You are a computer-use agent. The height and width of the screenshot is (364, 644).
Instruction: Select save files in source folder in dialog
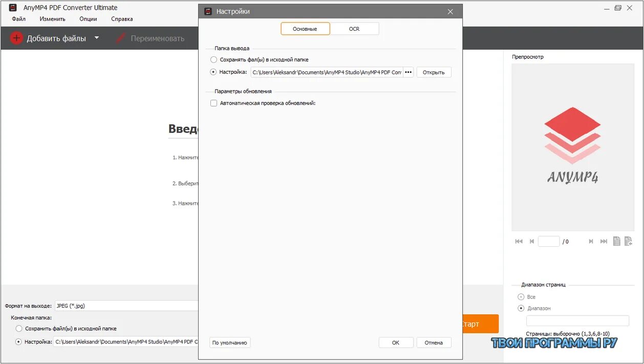point(214,59)
